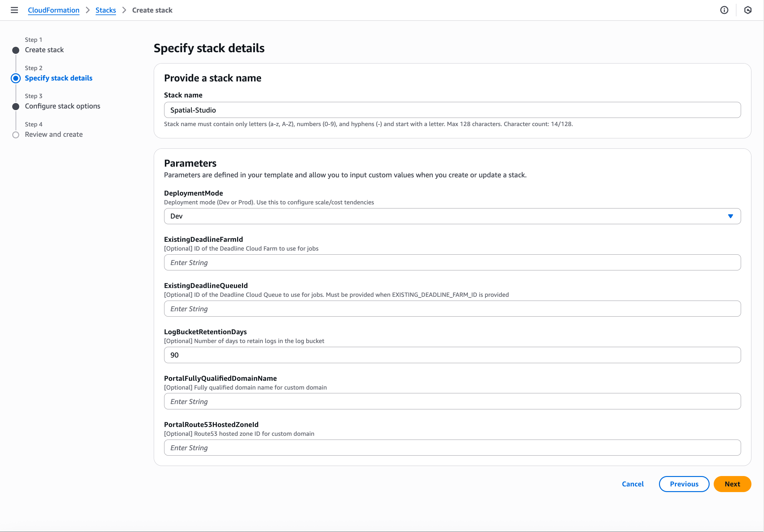The width and height of the screenshot is (764, 532).
Task: Open the navigation hamburger menu
Action: tap(14, 10)
